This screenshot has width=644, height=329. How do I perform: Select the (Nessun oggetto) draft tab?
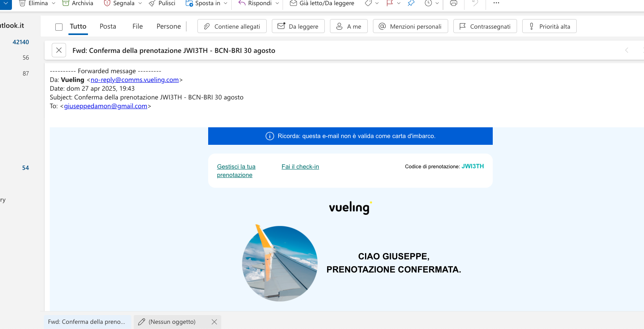[172, 322]
